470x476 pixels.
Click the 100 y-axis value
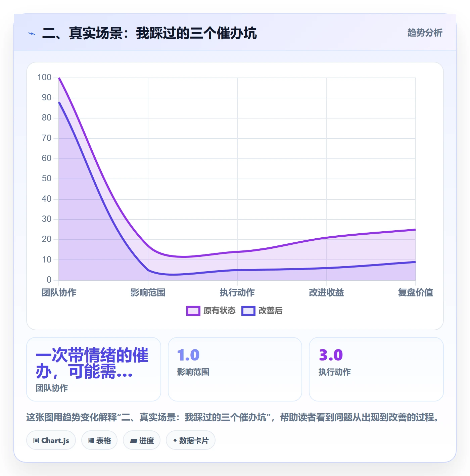pos(44,78)
